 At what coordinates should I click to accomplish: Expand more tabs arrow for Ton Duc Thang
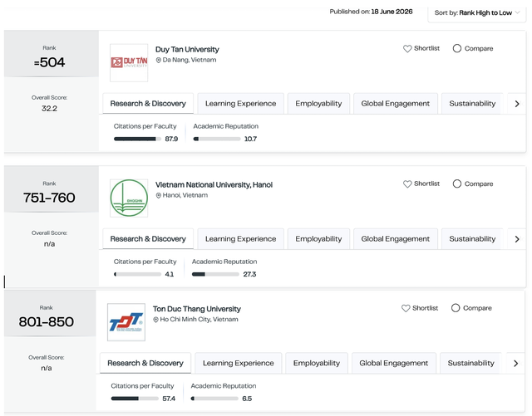click(515, 364)
